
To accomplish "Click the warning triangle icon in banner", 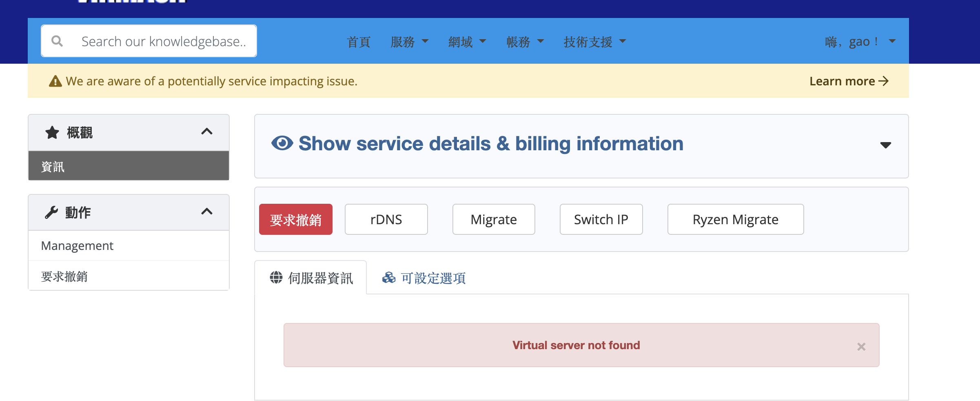I will (55, 81).
